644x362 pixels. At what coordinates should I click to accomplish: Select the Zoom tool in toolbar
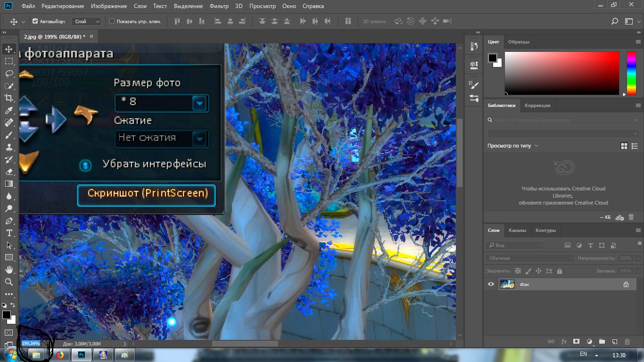(9, 282)
